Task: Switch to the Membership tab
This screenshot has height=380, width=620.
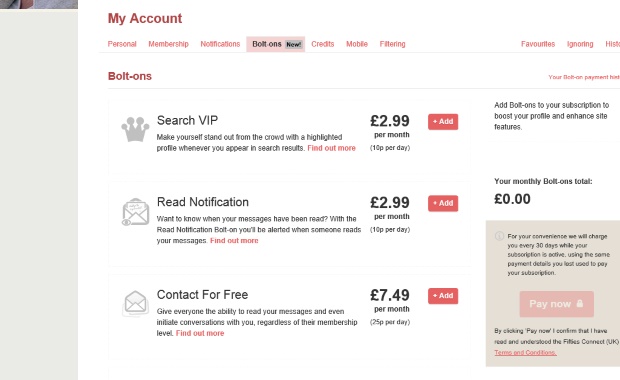Action: coord(168,44)
